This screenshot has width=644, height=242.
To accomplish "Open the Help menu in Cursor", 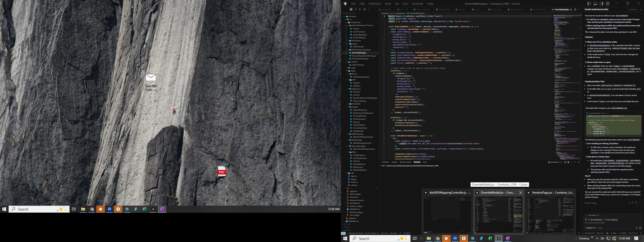I will click(x=430, y=4).
